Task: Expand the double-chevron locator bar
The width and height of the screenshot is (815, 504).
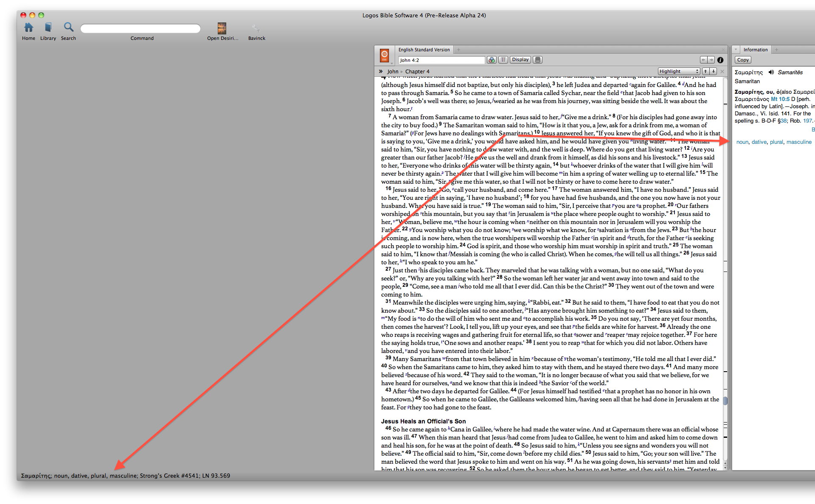Action: click(x=381, y=71)
